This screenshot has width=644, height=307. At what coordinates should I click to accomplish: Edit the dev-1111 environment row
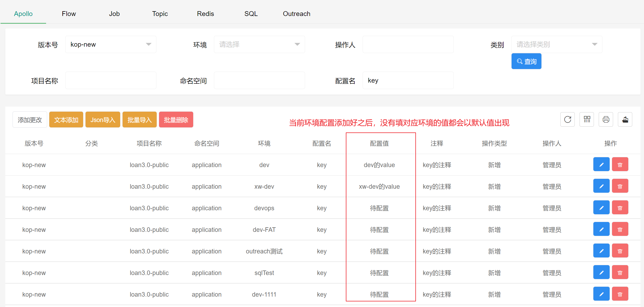(601, 294)
